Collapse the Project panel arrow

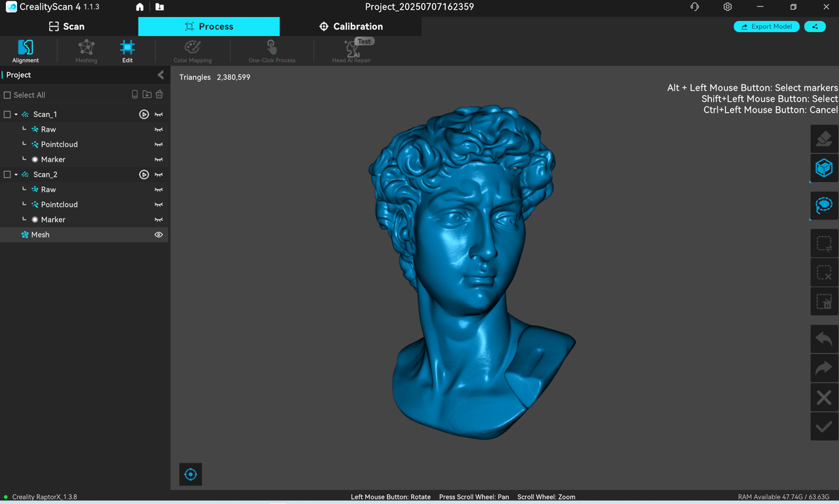(161, 75)
